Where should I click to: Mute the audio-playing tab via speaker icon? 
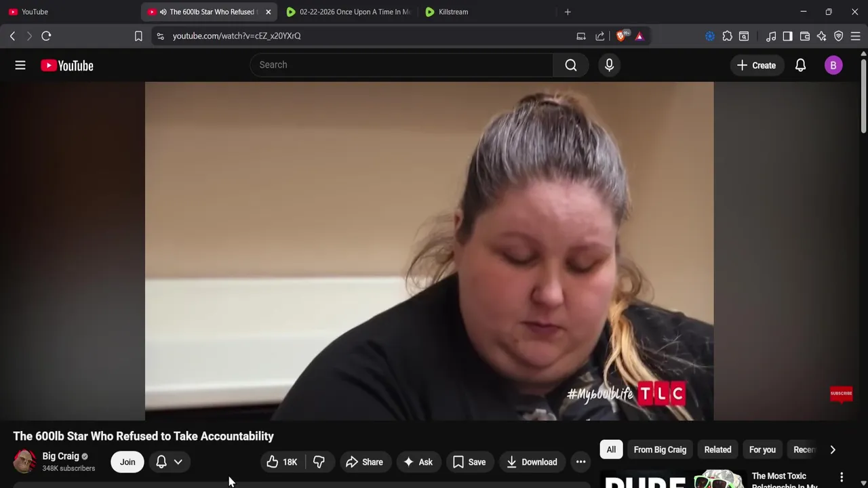[x=163, y=12]
